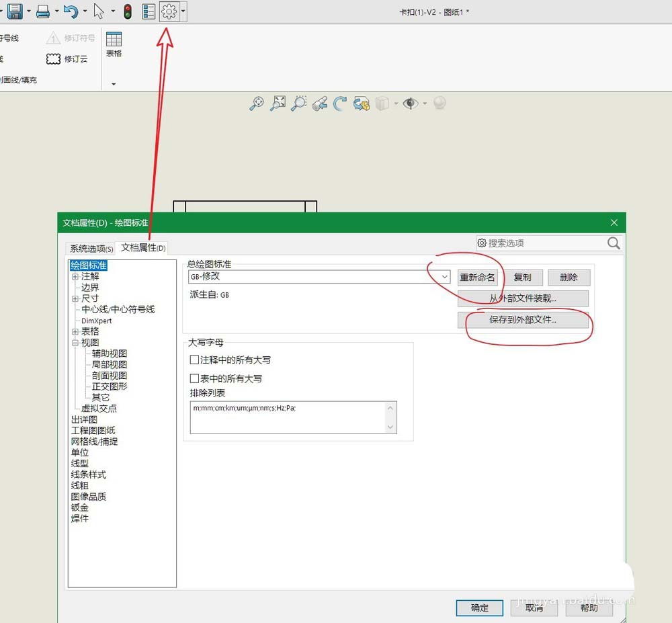Click the Rotate View icon
This screenshot has width=672, height=623.
point(340,103)
